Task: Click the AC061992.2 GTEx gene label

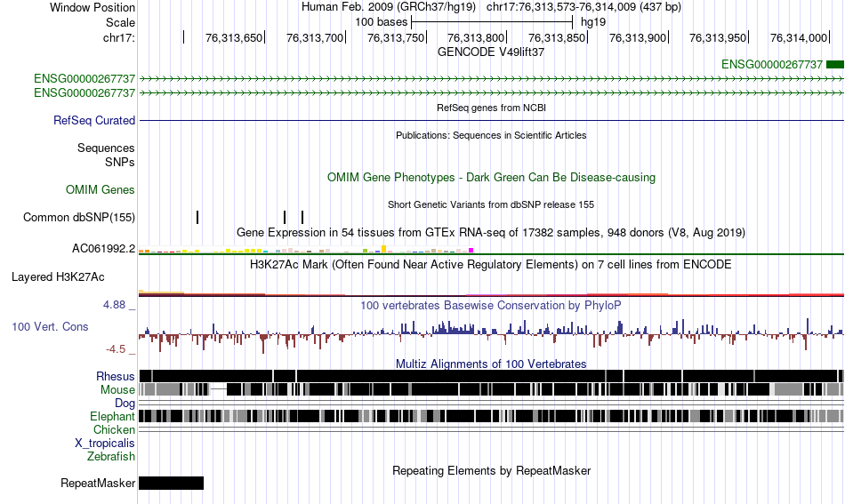Action: (x=103, y=248)
